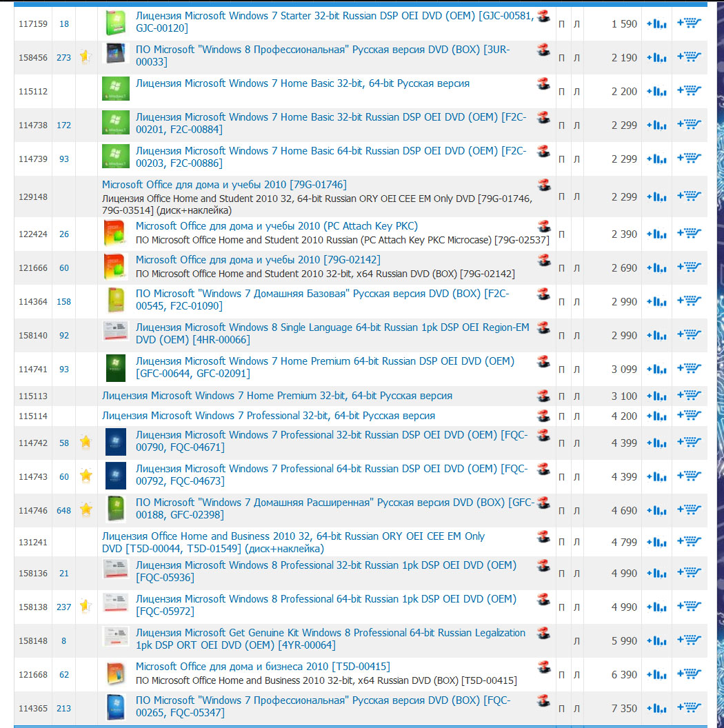Viewport: 724px width, 728px height.
Task: Price 6 390 for Office Home and Business
Action: pyautogui.click(x=624, y=675)
